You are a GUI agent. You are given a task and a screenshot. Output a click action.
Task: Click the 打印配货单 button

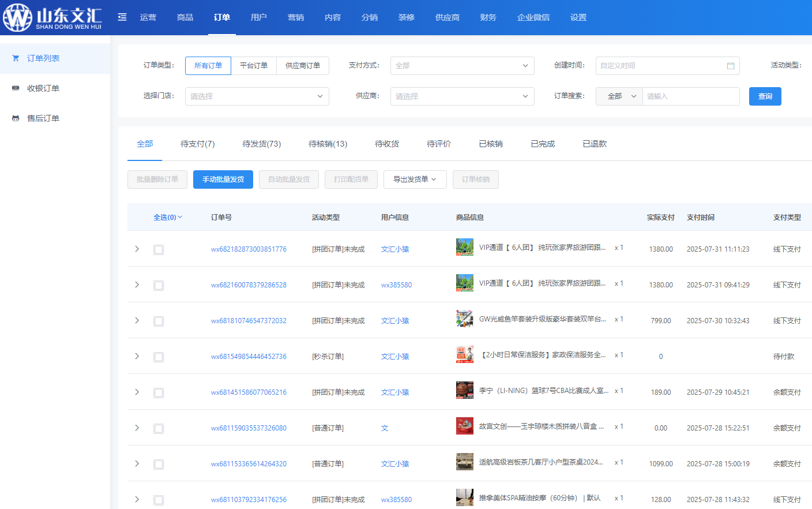coord(351,179)
